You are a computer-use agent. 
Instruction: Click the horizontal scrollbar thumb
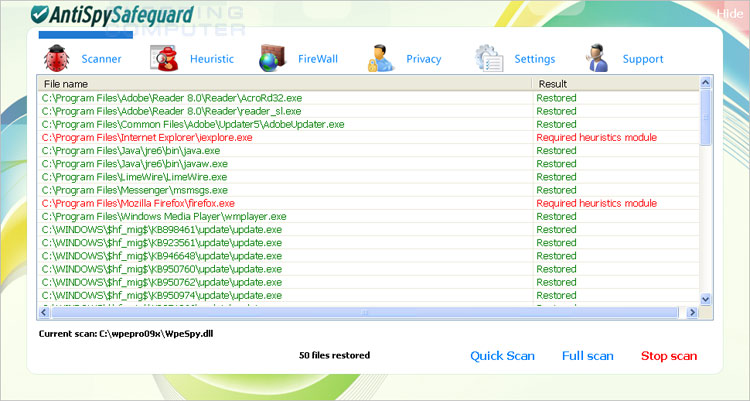(364, 312)
